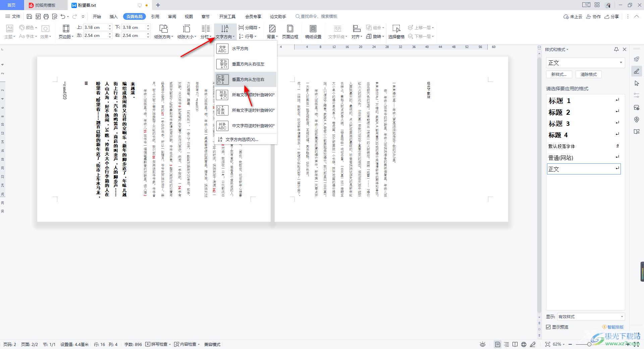
Task: Close the Styles and Formatting panel
Action: (625, 49)
